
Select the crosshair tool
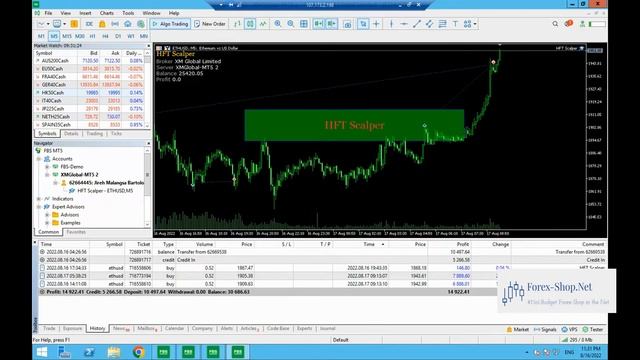click(x=376, y=24)
